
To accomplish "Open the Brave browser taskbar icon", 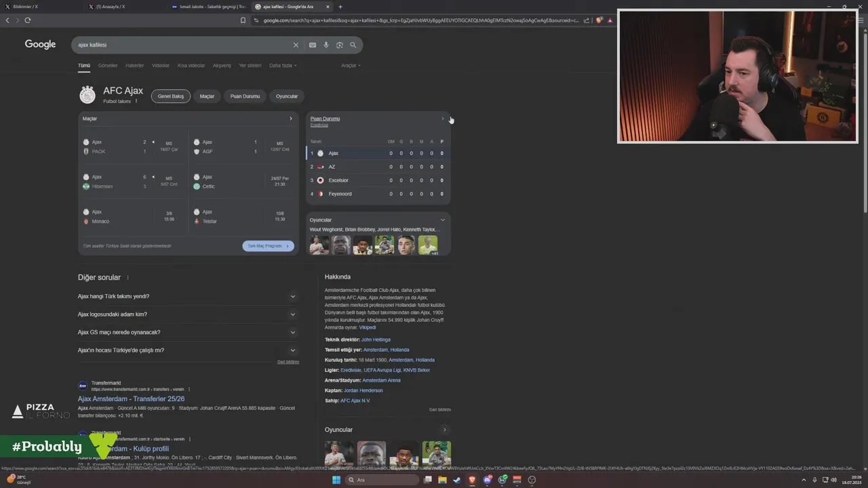I will click(472, 480).
